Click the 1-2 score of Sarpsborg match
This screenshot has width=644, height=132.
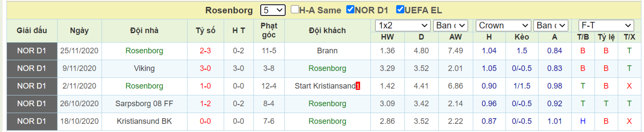click(x=205, y=104)
